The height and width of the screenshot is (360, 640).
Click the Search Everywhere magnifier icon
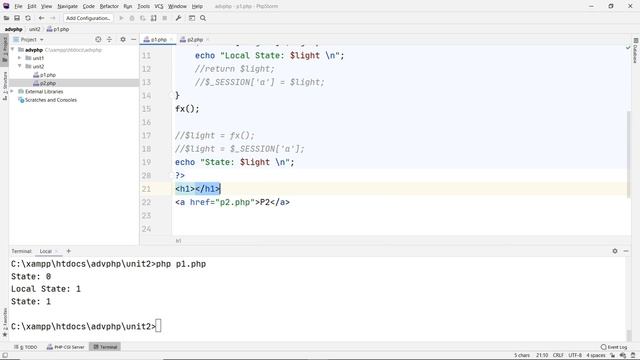point(203,18)
